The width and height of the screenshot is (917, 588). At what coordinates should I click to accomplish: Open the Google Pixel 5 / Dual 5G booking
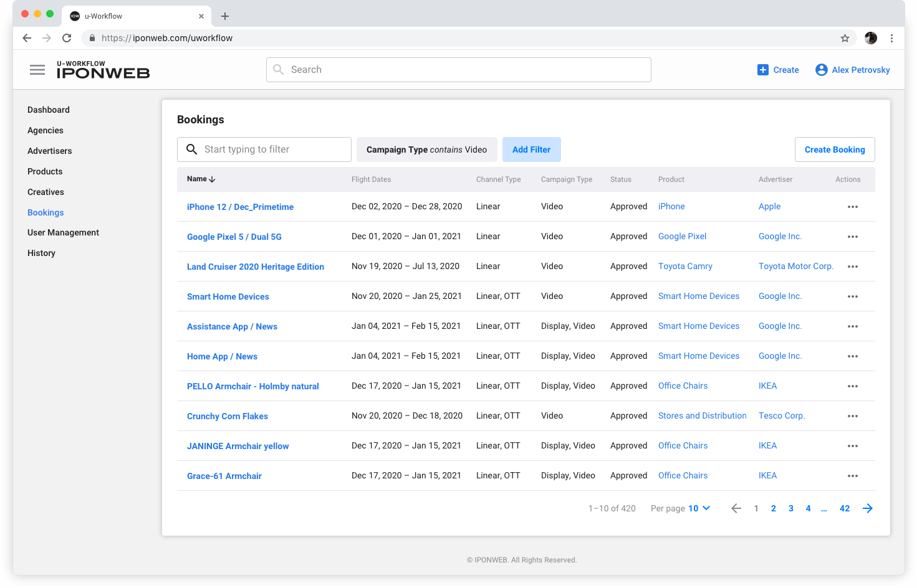point(234,237)
